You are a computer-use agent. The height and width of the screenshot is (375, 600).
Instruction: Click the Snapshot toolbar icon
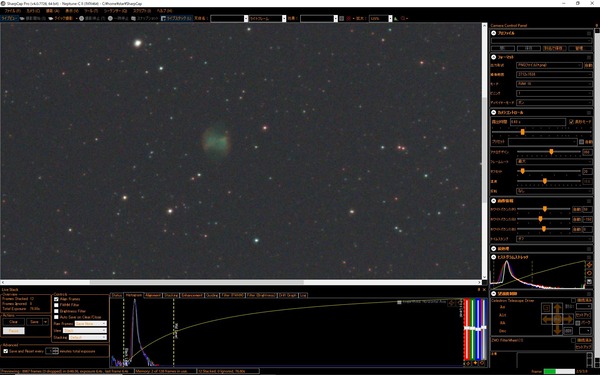tap(134, 18)
